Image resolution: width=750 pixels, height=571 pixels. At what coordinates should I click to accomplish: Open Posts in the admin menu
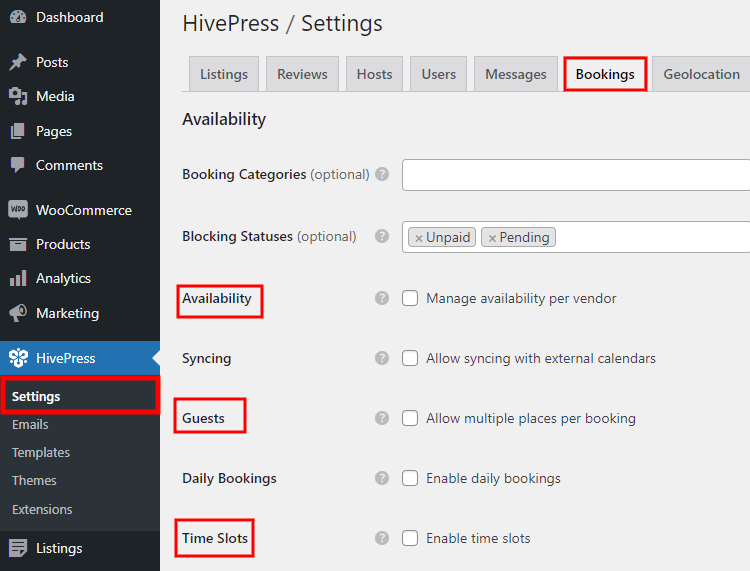[80, 62]
